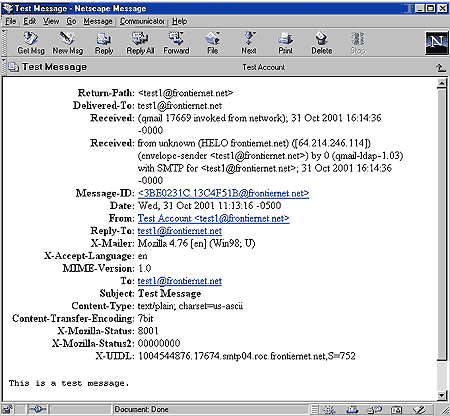Click the Netscape window title bar icon

7,8
